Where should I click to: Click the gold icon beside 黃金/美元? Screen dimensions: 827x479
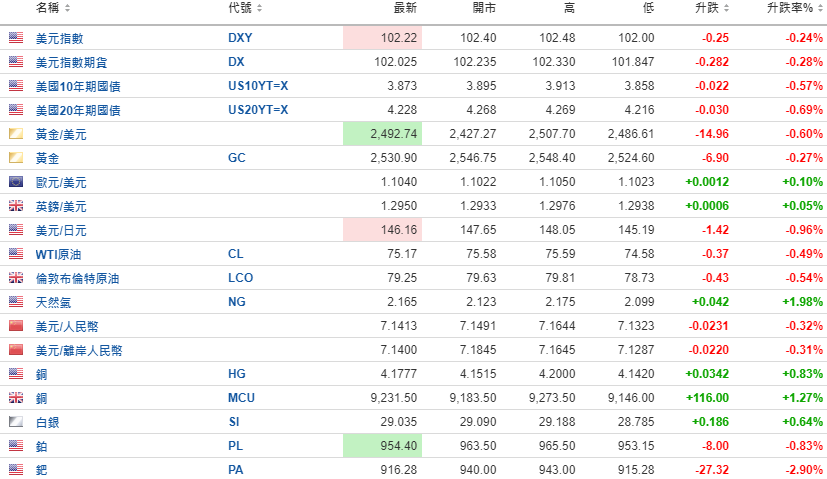point(15,134)
